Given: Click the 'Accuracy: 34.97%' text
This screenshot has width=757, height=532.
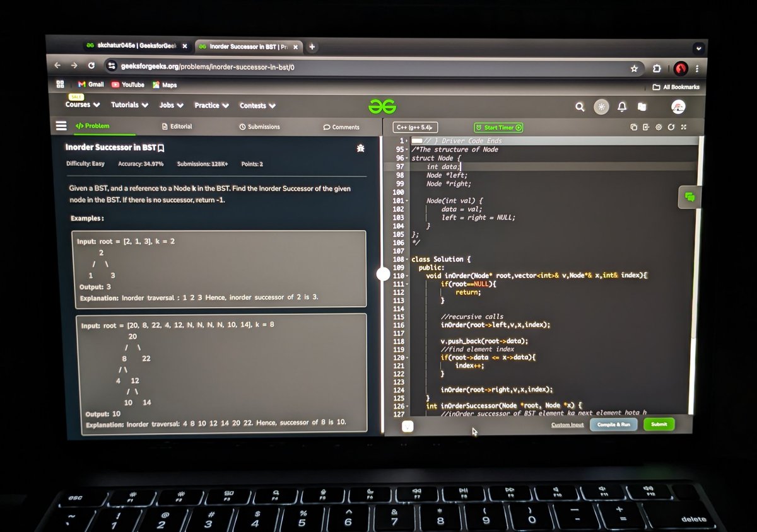Looking at the screenshot, I should (x=141, y=164).
